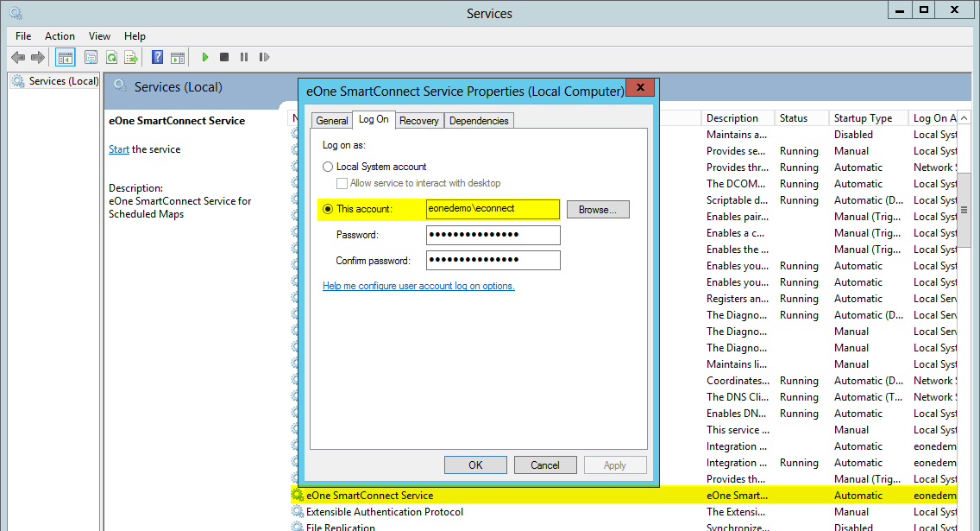Click the scrollbar up arrow in services list

[x=964, y=118]
